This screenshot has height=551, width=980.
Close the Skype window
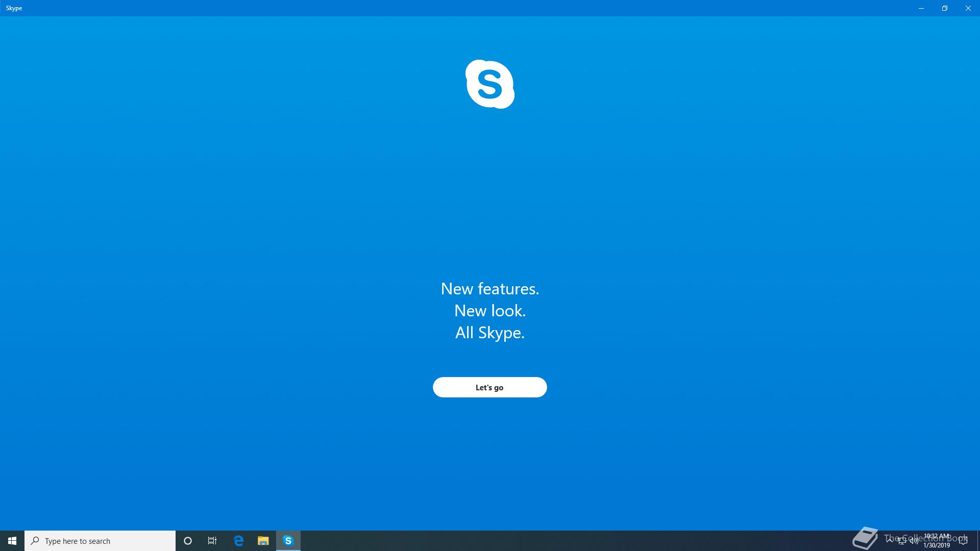[968, 8]
